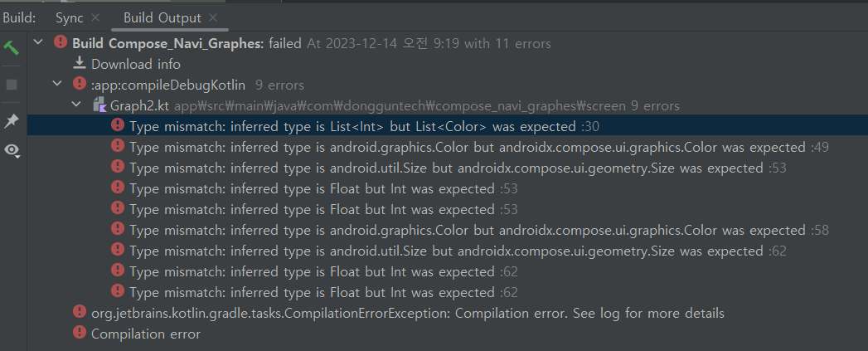Click error icon beside CompilationErrorException message
This screenshot has width=868, height=351.
[80, 313]
